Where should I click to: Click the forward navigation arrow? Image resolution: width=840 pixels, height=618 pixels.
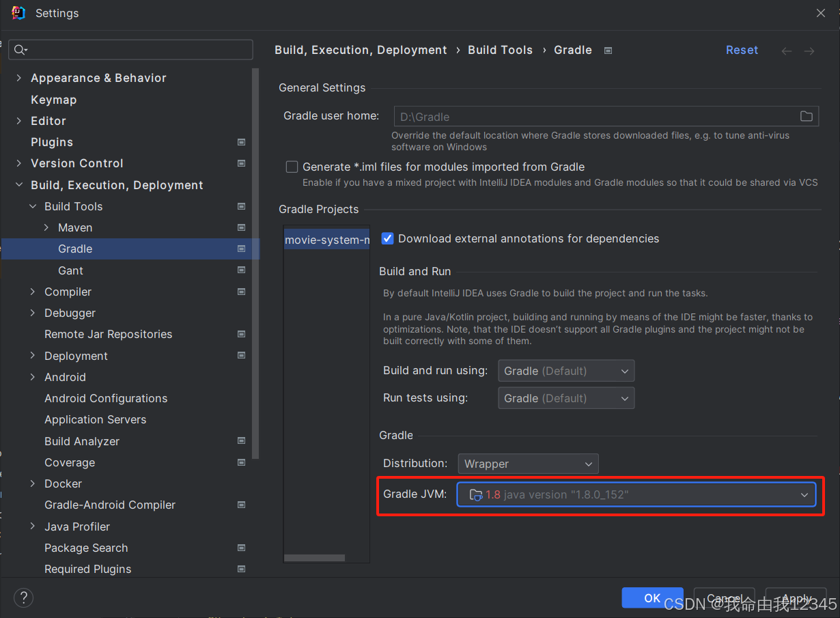[x=809, y=50]
